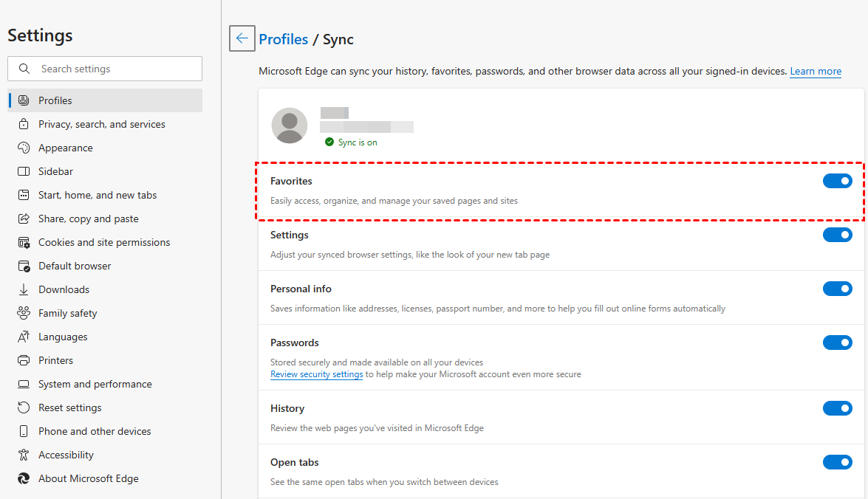Click the Family safety icon
The height and width of the screenshot is (499, 868).
24,313
